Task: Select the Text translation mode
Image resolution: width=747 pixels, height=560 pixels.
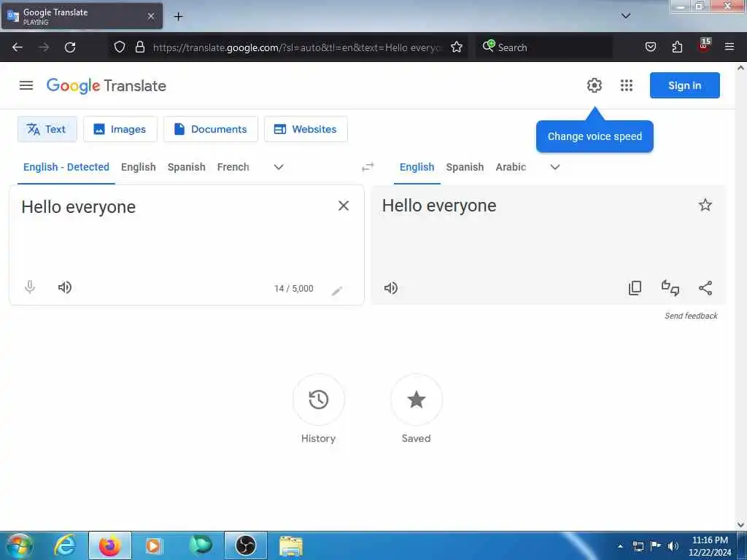Action: point(47,129)
